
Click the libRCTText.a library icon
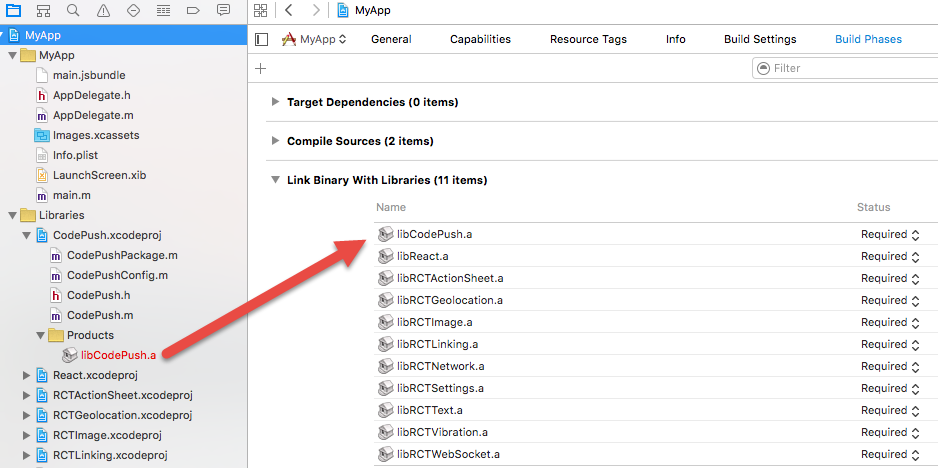point(386,411)
